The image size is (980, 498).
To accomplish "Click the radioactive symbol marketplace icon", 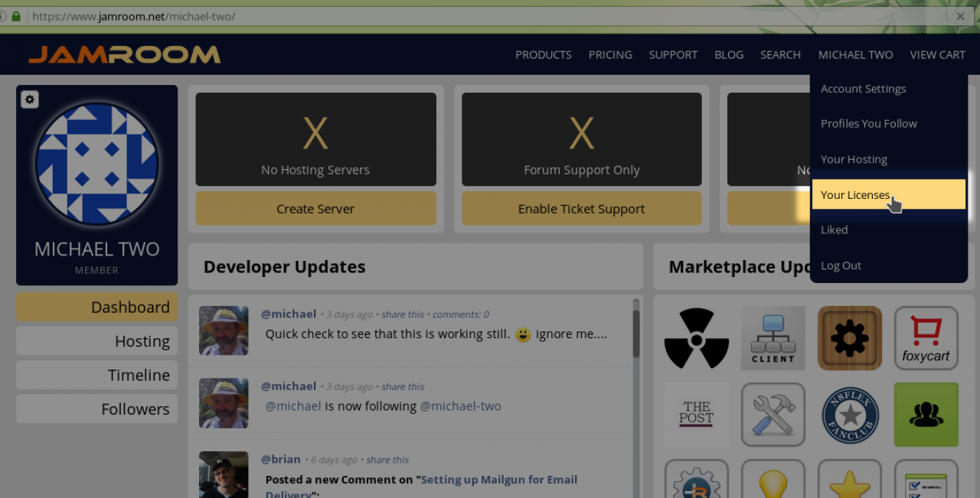I will click(x=697, y=338).
